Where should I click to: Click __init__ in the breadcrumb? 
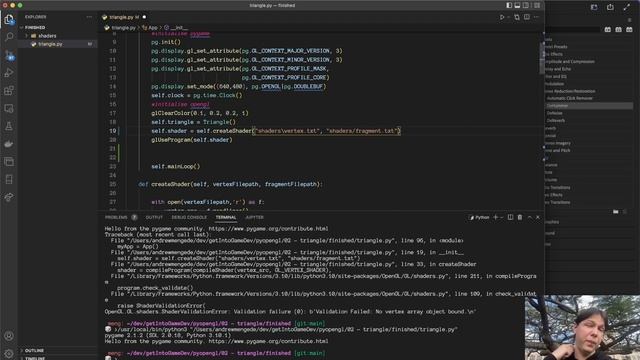point(180,28)
